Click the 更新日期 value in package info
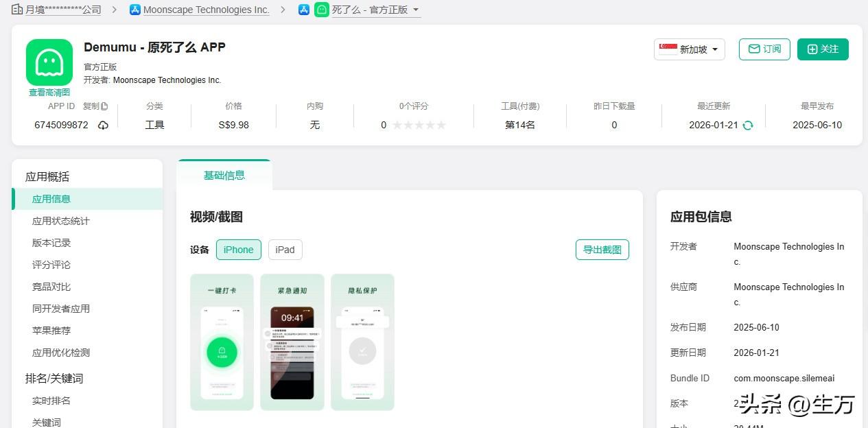This screenshot has width=868, height=428. coord(756,353)
